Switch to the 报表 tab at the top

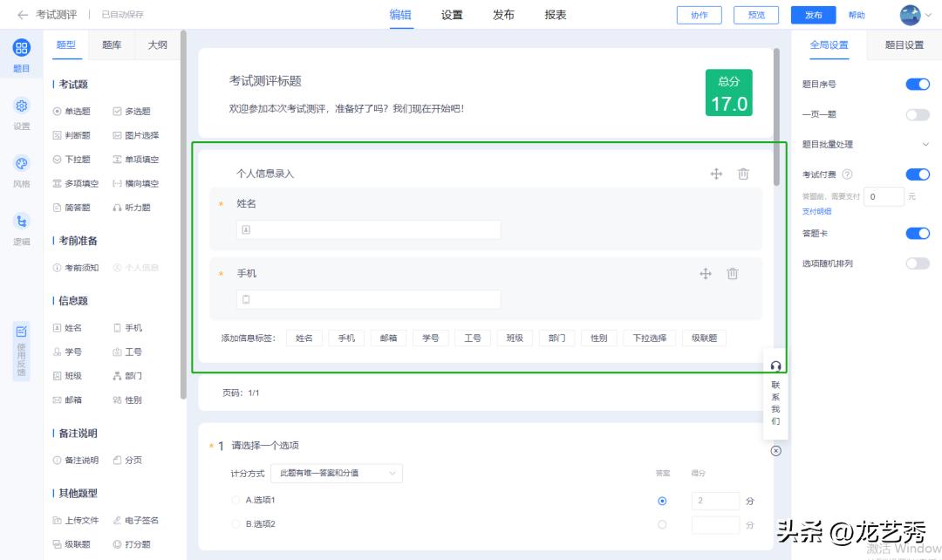click(x=556, y=15)
